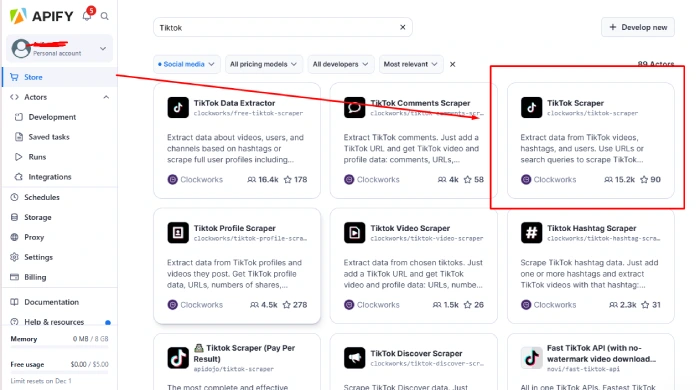Open Help & resources
This screenshot has width=700, height=390.
tap(54, 322)
